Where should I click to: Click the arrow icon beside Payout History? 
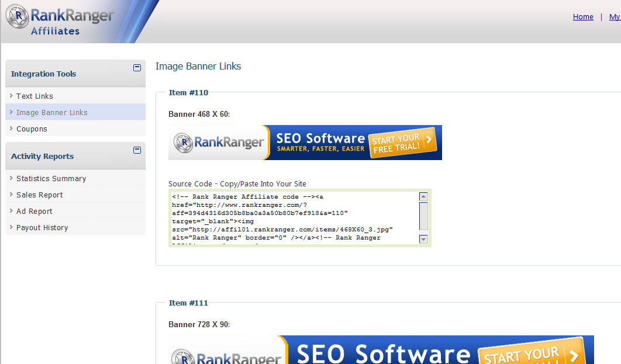coord(11,227)
